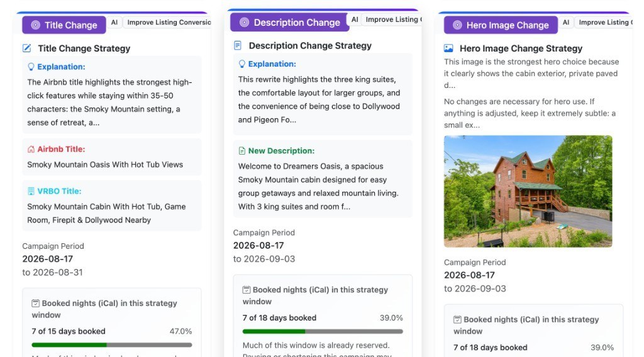Click end date 'to 2026-09-03' in Hero Image card

click(475, 288)
